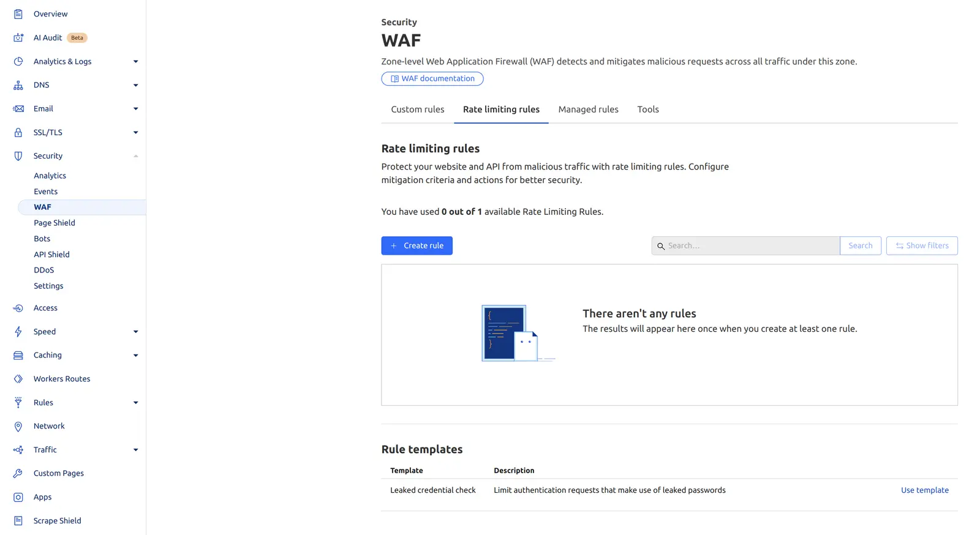Click the SSL/TLS lock icon
980x535 pixels.
(18, 132)
